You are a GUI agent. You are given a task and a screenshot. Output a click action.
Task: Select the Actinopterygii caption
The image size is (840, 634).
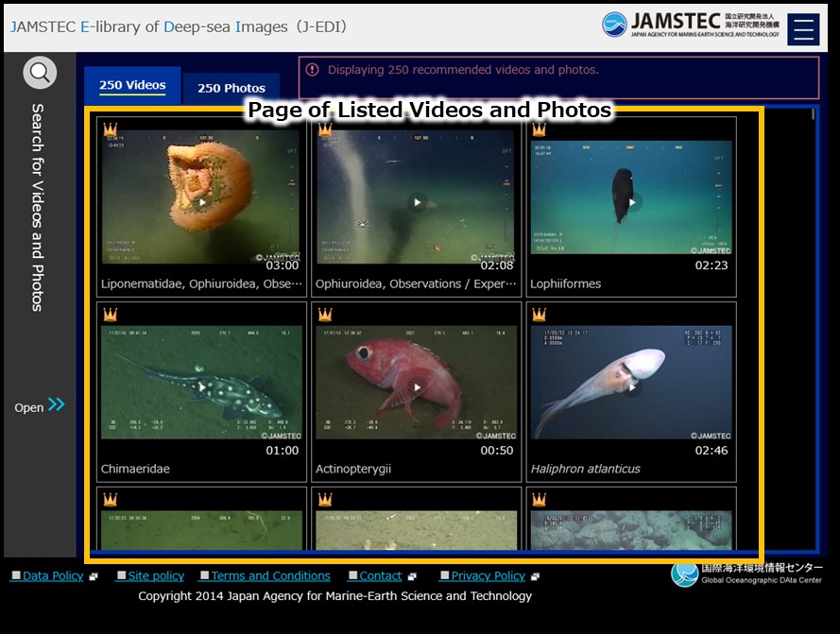pos(353,469)
